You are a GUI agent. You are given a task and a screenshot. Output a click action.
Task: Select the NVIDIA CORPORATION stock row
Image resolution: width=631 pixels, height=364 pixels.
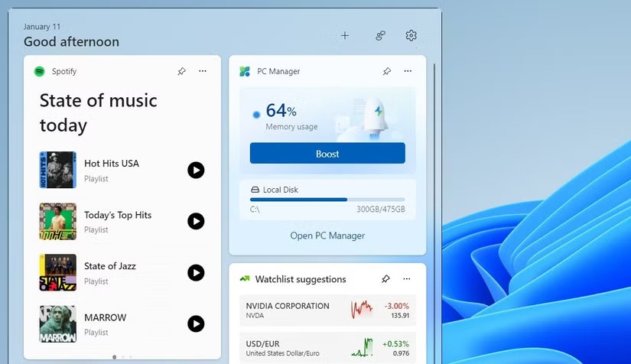click(x=327, y=310)
